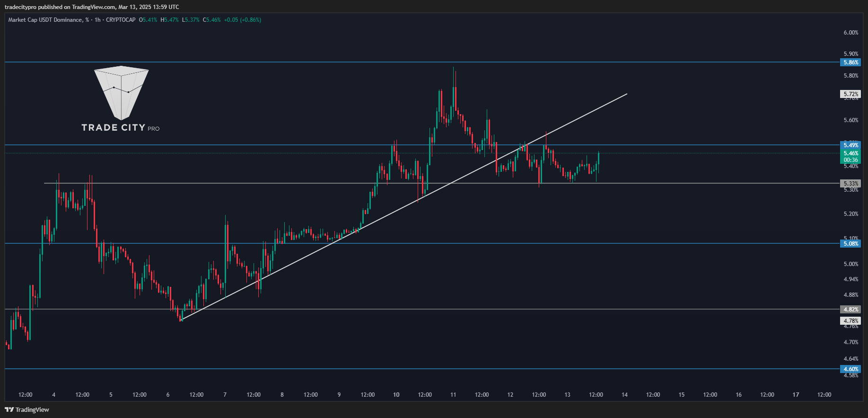Click the 4.82% grey price label
The height and width of the screenshot is (418, 868).
(x=850, y=310)
